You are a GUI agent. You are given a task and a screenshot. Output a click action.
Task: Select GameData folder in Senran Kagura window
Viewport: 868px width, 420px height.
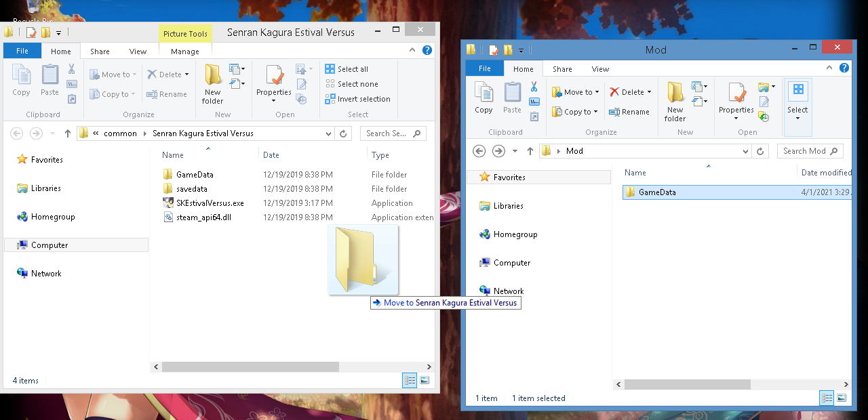(x=195, y=175)
